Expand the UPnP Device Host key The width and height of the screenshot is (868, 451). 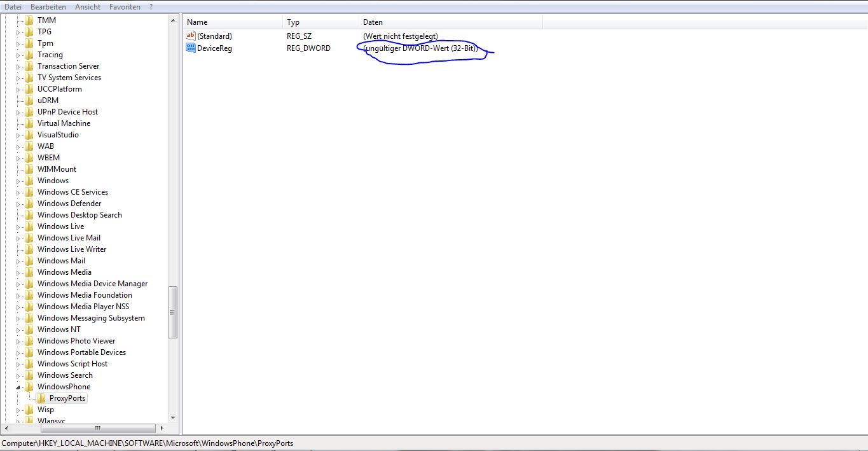pyautogui.click(x=18, y=112)
